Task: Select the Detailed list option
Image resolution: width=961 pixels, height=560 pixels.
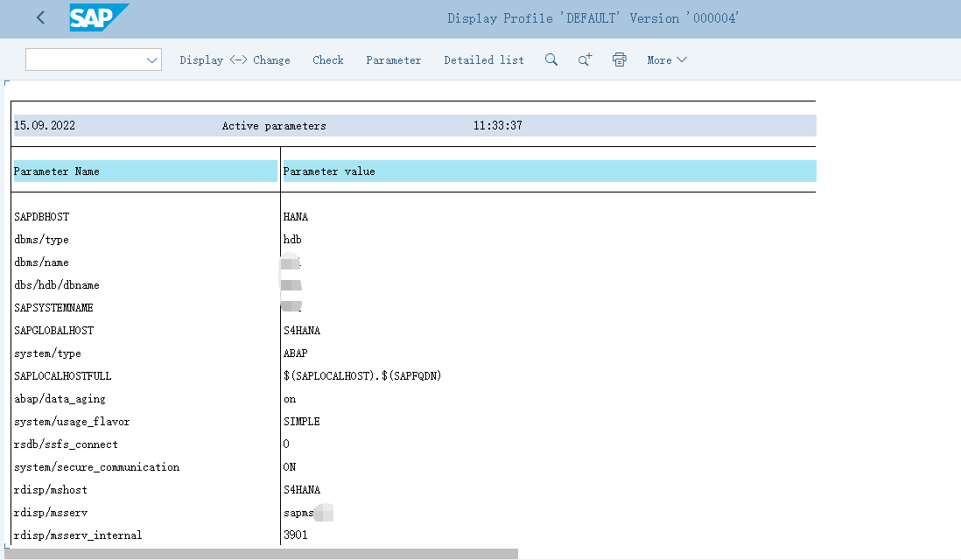Action: pyautogui.click(x=484, y=59)
